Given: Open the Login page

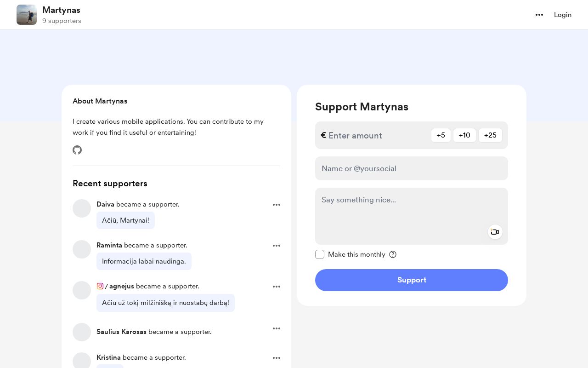Looking at the screenshot, I should click(x=563, y=15).
